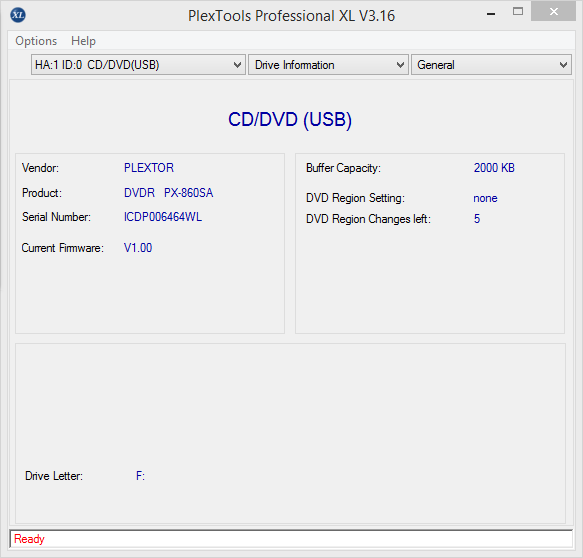Image resolution: width=583 pixels, height=558 pixels.
Task: Expand the Drive Information function dropdown
Action: coord(328,65)
